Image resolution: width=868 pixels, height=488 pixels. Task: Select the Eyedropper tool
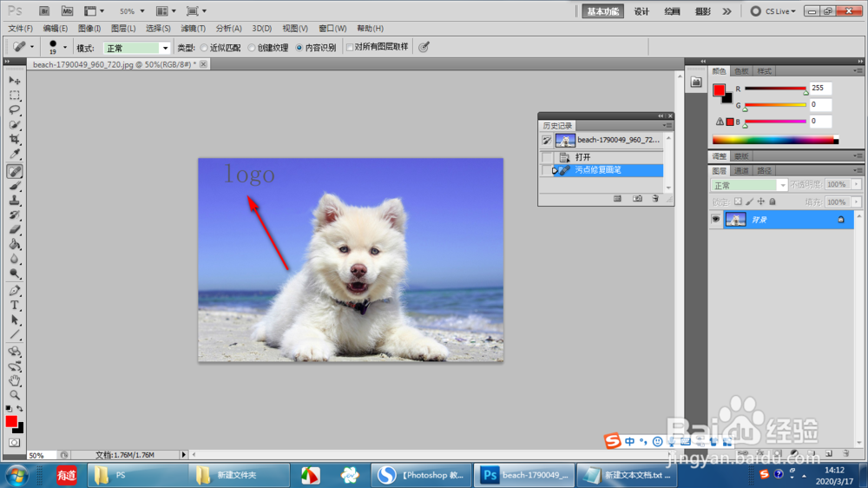tap(15, 155)
